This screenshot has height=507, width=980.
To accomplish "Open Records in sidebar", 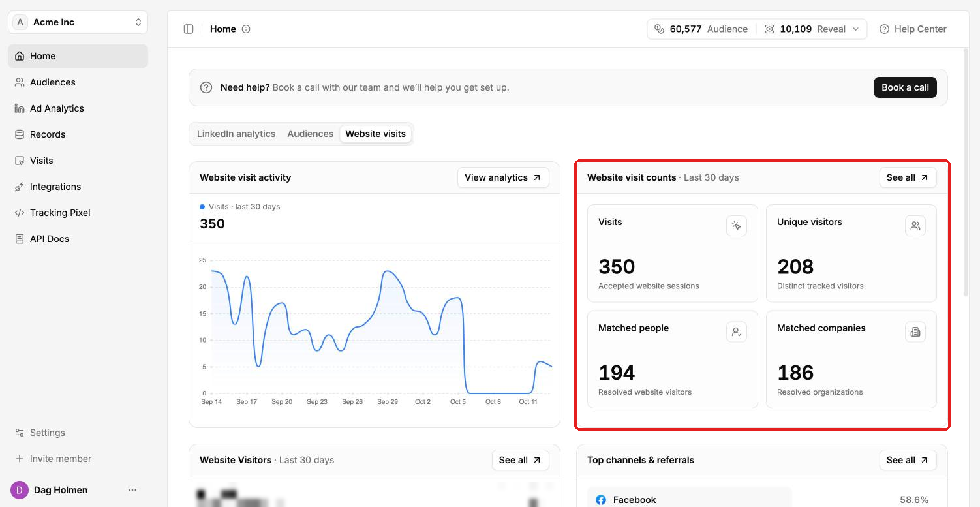I will coord(78,134).
